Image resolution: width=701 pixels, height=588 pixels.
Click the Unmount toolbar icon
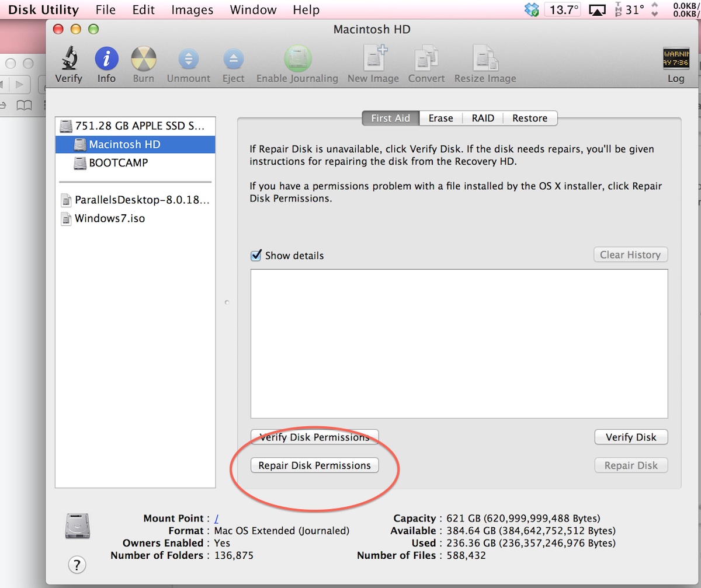[x=188, y=58]
